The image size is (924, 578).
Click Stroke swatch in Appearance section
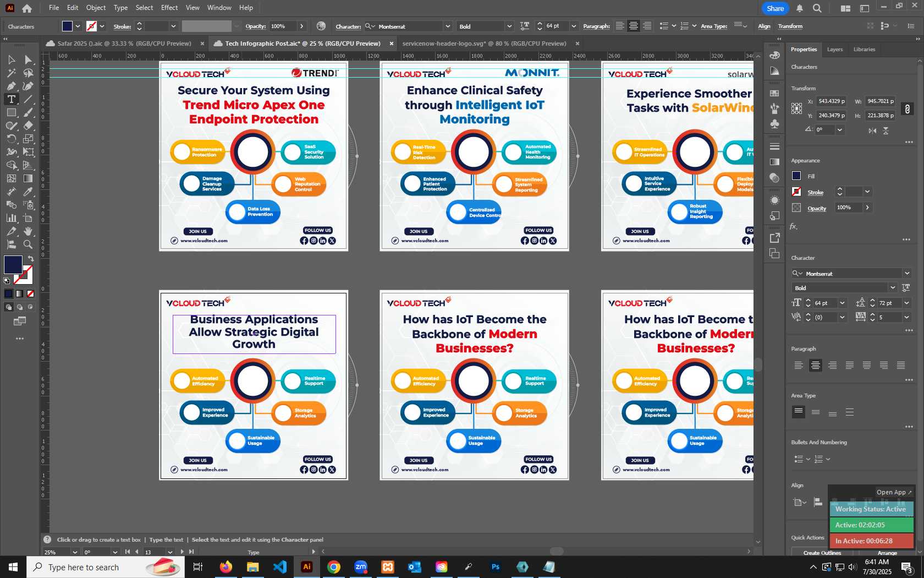[x=796, y=192]
